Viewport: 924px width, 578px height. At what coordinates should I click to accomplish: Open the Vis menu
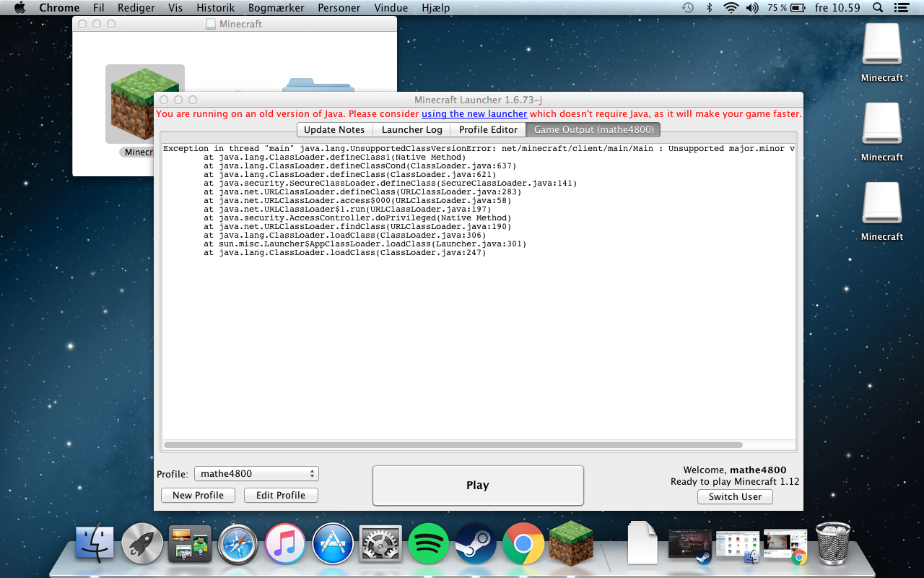175,8
